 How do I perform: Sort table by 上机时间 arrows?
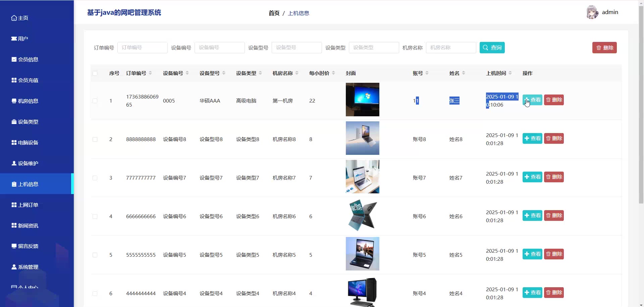click(x=510, y=73)
